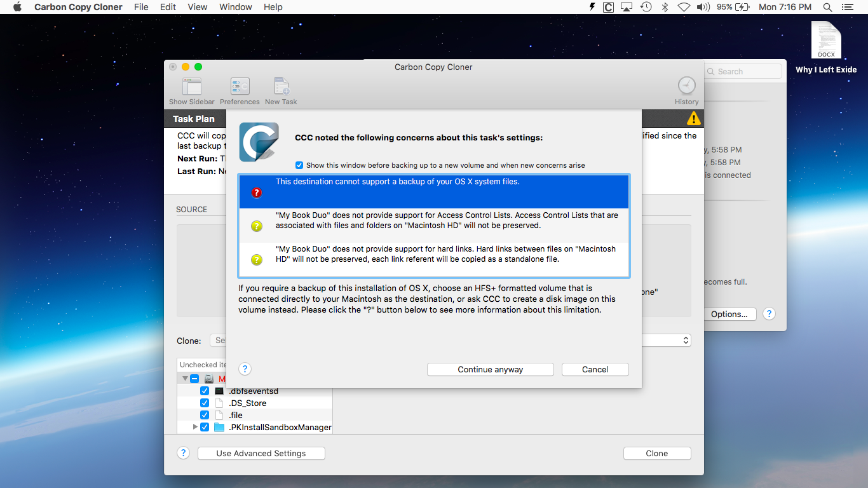Image resolution: width=868 pixels, height=488 pixels.
Task: Open help button beside Use Advanced Settings
Action: [183, 453]
